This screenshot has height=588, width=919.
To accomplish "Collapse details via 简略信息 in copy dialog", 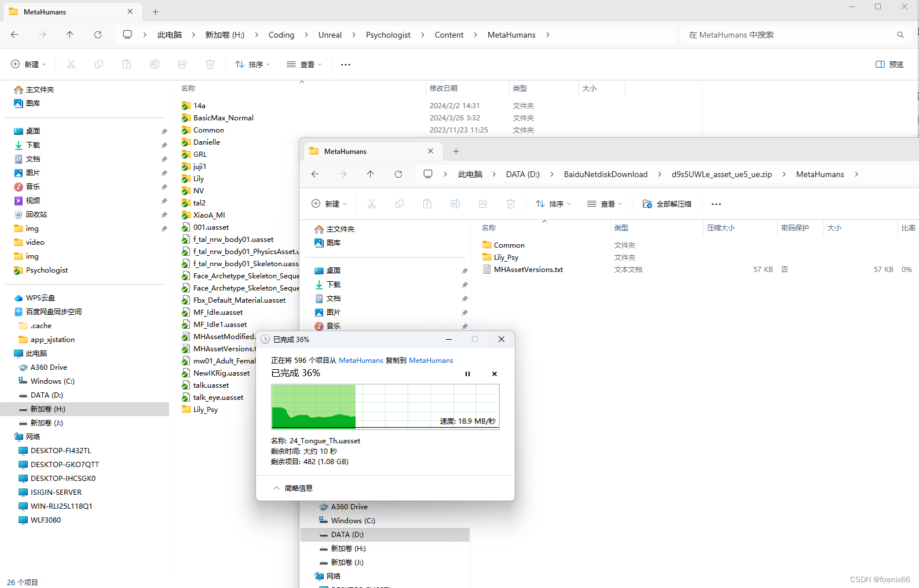I will pos(293,488).
